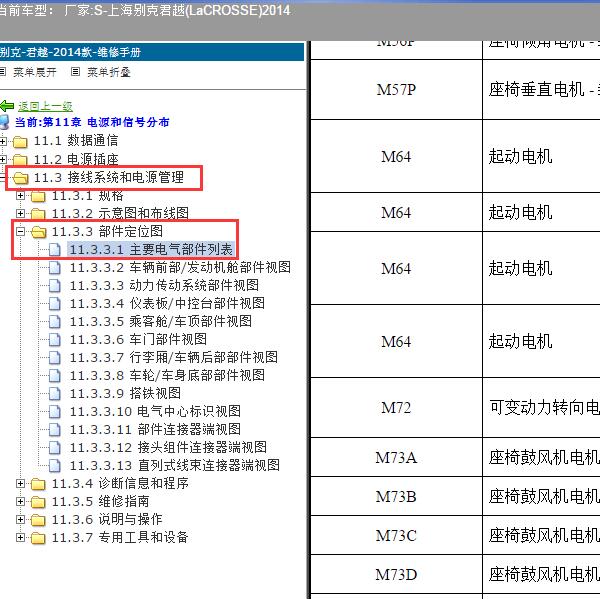This screenshot has width=600, height=599.
Task: Click the page icon for 11.3.3.12 接头组件连接器端视图
Action: point(55,447)
